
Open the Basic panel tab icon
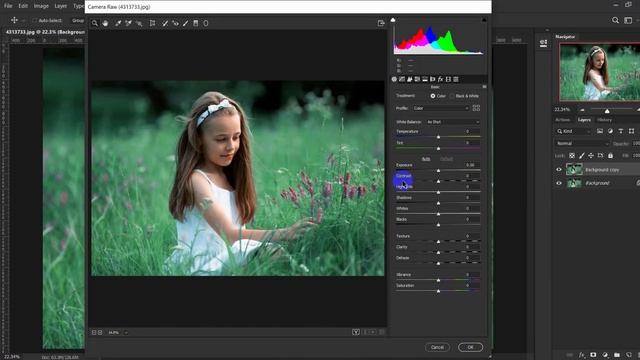pyautogui.click(x=394, y=79)
